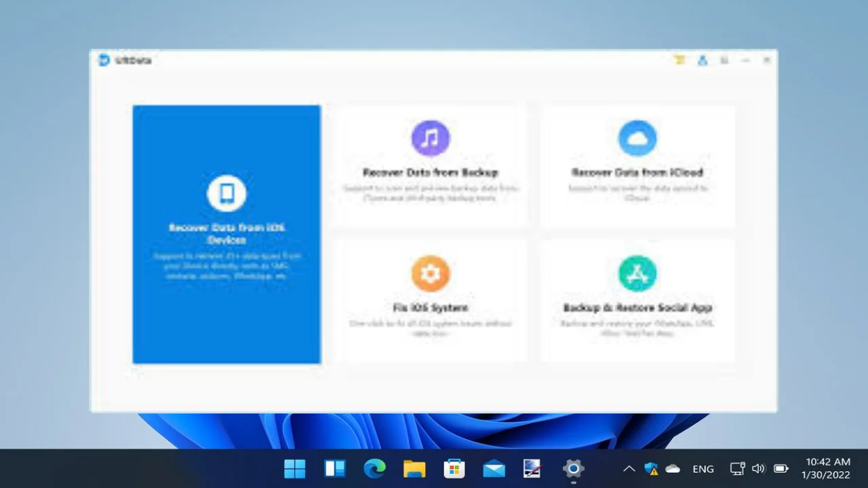Viewport: 868px width, 488px height.
Task: Open the gray menu icon in the title bar
Action: 724,60
